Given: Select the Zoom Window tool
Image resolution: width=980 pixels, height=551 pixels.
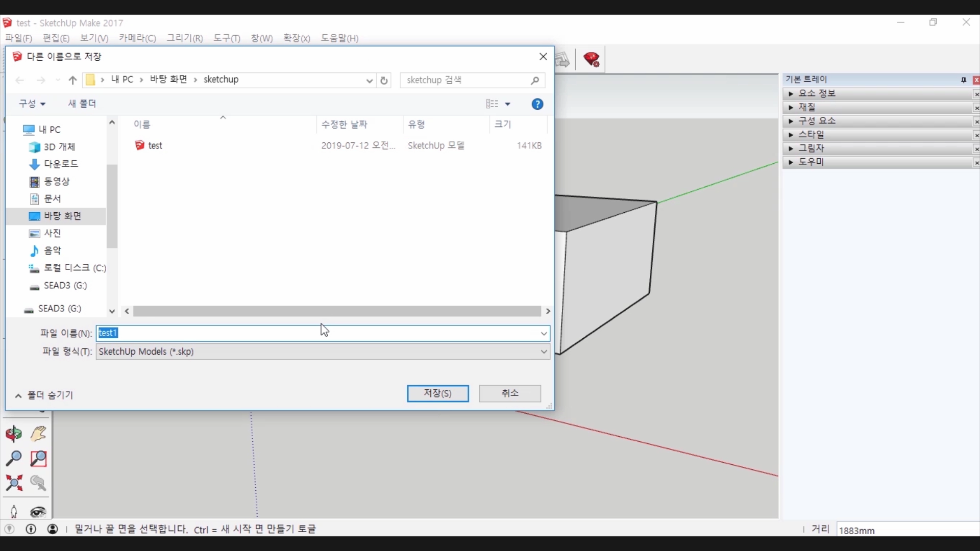Looking at the screenshot, I should pos(38,458).
